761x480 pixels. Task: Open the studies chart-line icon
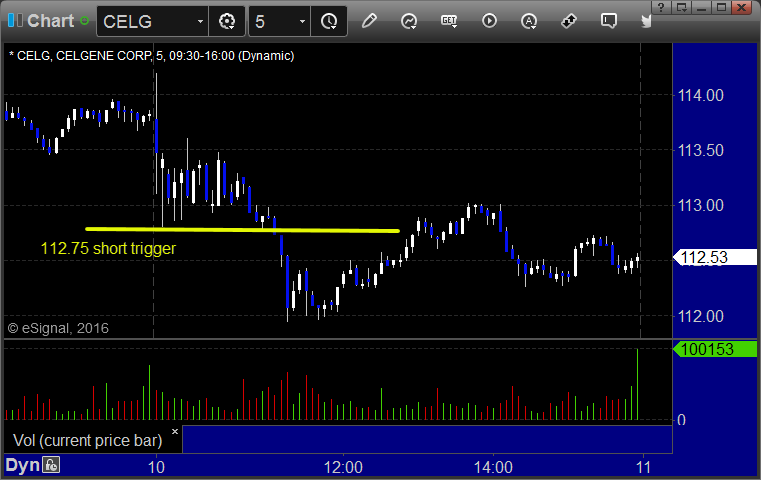[409, 21]
